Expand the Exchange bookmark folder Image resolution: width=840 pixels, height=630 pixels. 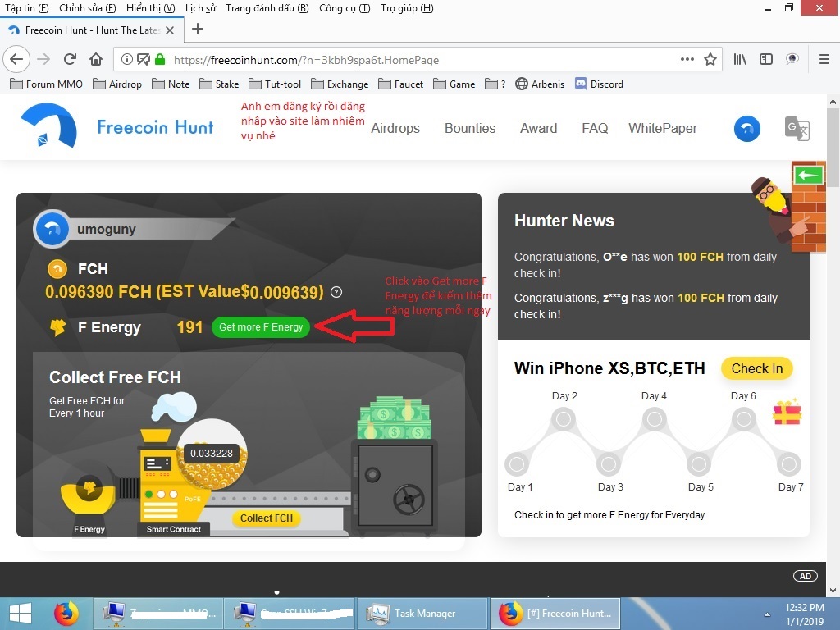(340, 84)
